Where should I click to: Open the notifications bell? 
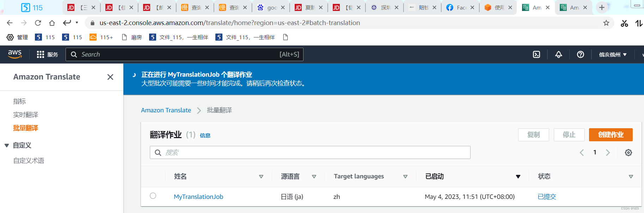point(559,54)
